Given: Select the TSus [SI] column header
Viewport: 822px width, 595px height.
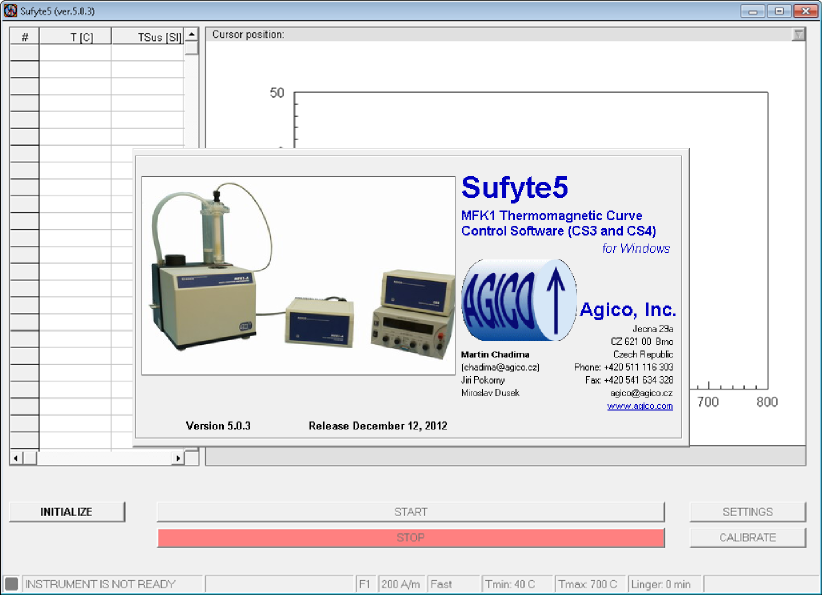Looking at the screenshot, I should coord(148,37).
